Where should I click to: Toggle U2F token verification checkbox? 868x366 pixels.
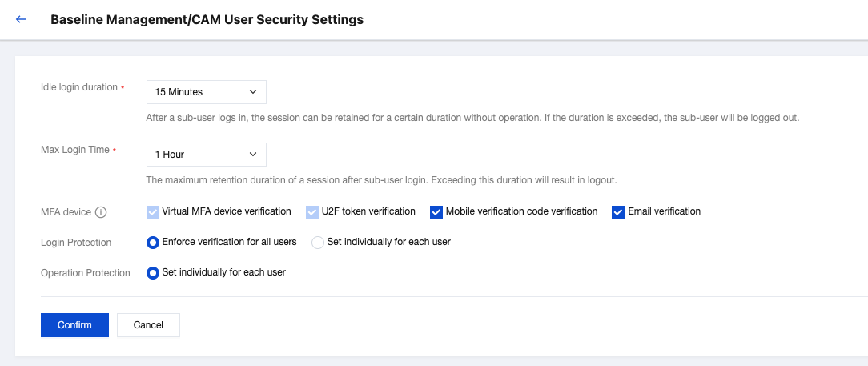point(312,212)
